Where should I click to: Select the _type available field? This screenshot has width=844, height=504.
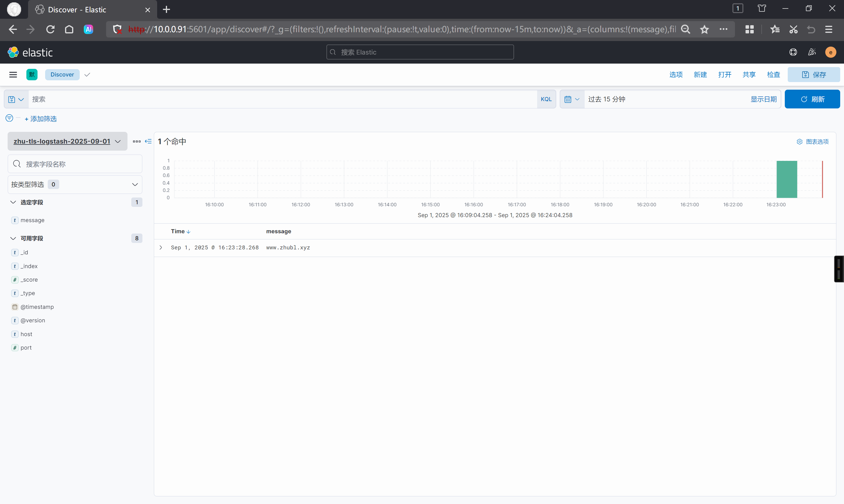click(28, 293)
